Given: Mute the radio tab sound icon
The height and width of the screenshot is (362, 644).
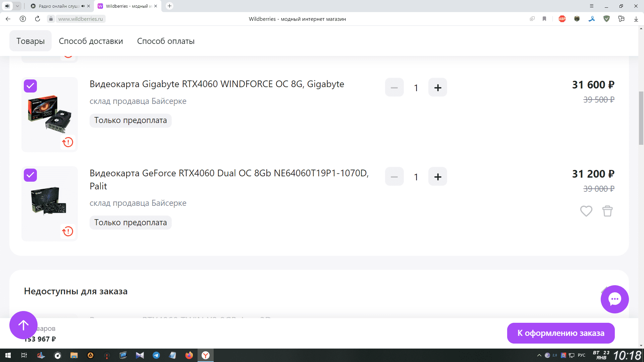Looking at the screenshot, I should [83, 6].
